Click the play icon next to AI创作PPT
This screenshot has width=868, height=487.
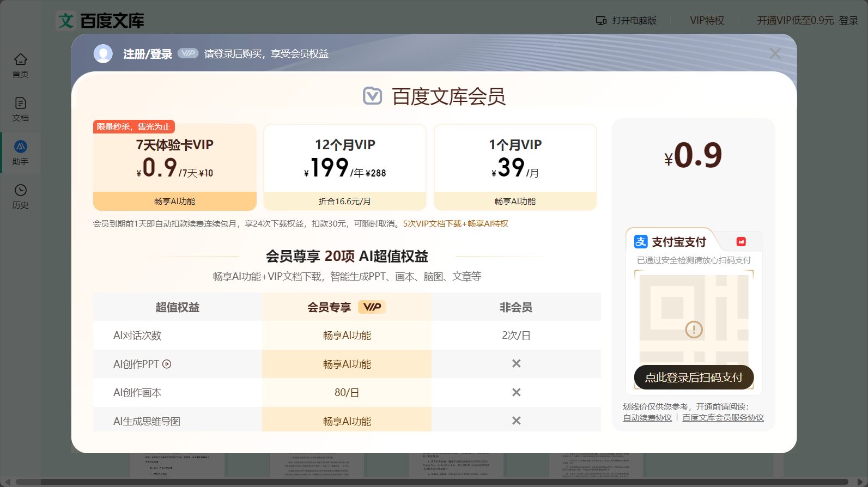pyautogui.click(x=167, y=364)
